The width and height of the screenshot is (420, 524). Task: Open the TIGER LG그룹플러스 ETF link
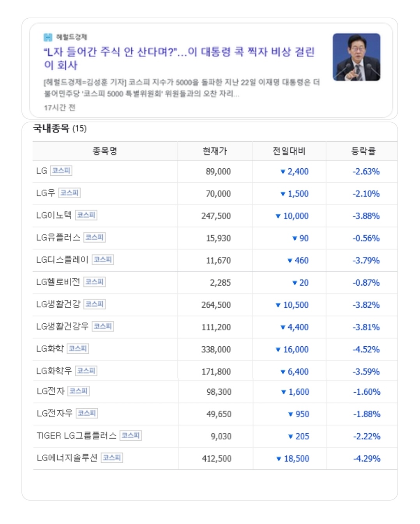[x=76, y=436]
